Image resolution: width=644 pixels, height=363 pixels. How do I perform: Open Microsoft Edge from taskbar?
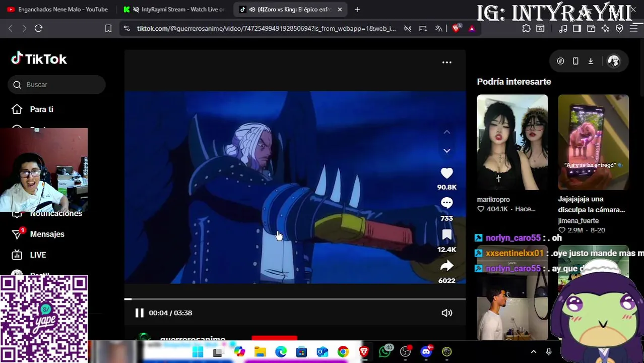click(x=281, y=352)
